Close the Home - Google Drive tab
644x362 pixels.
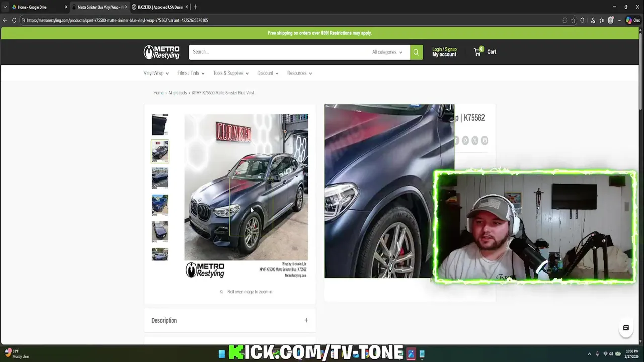pos(66,7)
